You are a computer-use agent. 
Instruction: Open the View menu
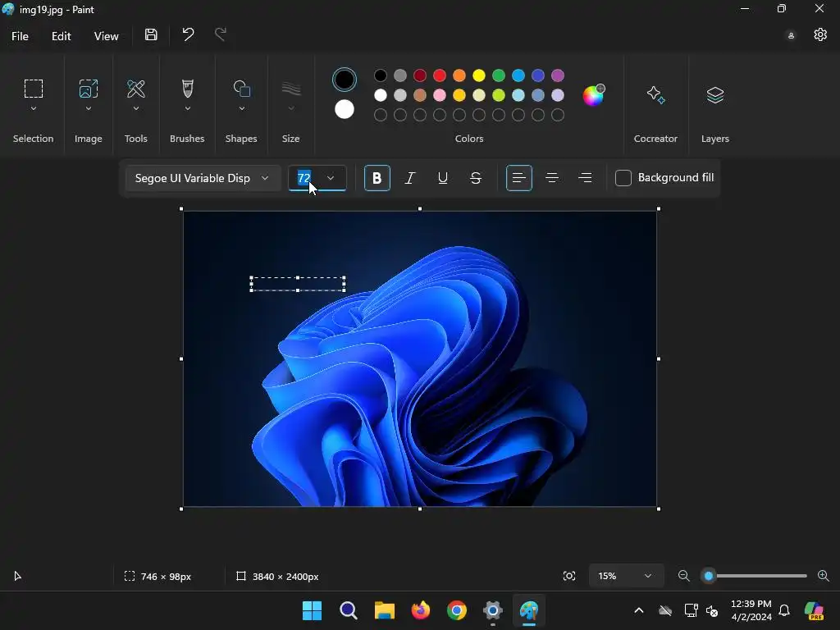click(106, 36)
